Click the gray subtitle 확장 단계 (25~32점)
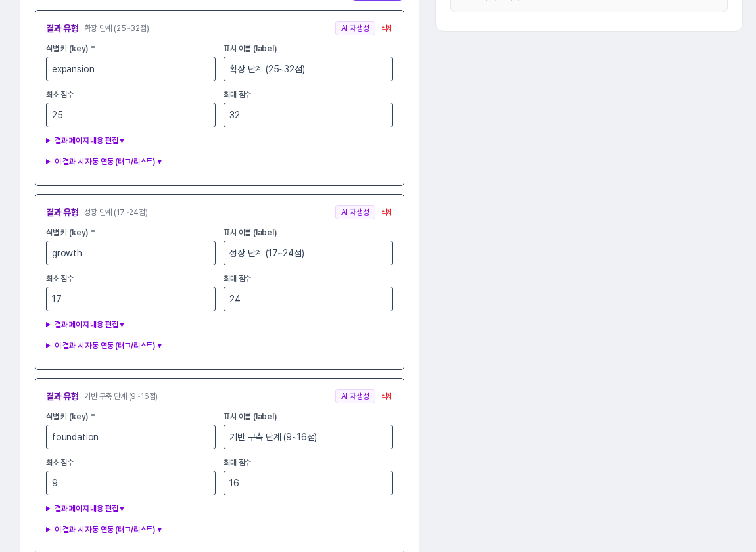This screenshot has height=552, width=756. 116,28
